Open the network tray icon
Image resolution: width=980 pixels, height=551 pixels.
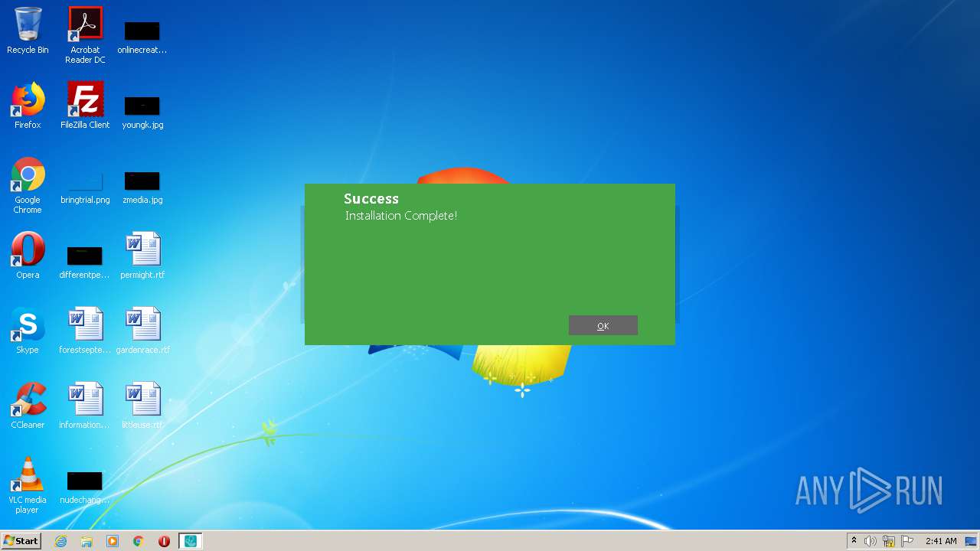click(889, 541)
